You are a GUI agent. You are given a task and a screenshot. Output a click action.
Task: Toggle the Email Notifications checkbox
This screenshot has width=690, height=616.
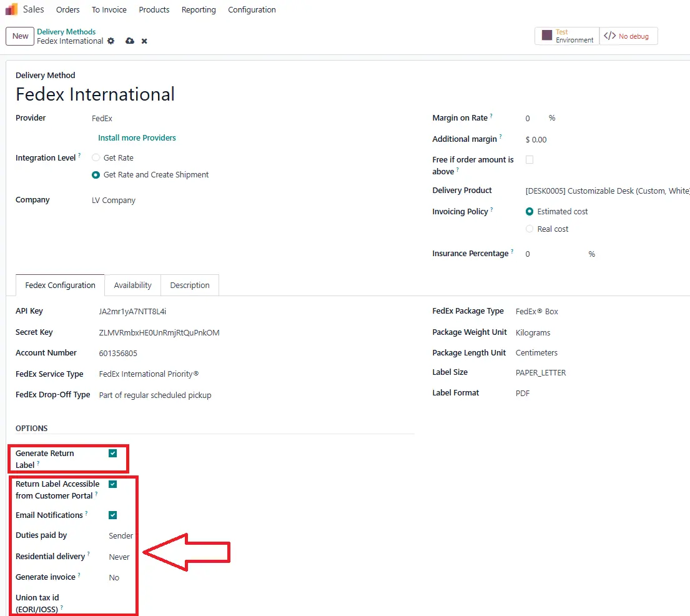(112, 515)
